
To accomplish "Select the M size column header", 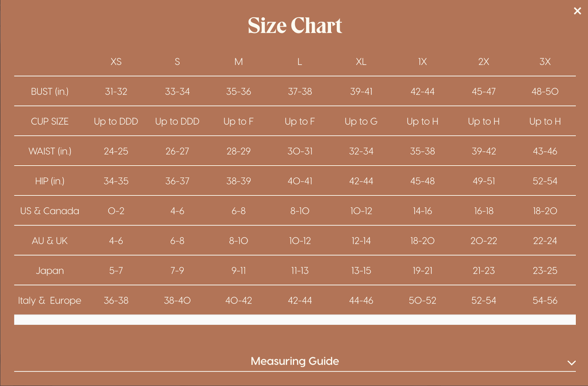I will [x=239, y=62].
